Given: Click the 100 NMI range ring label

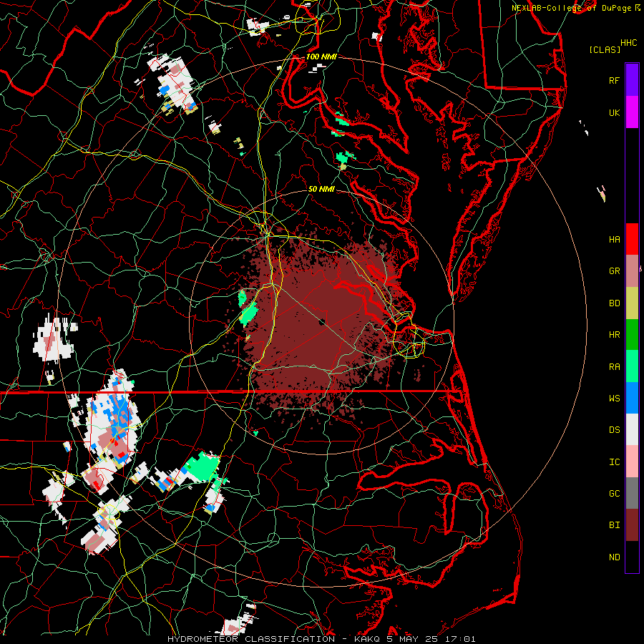Looking at the screenshot, I should tap(321, 57).
